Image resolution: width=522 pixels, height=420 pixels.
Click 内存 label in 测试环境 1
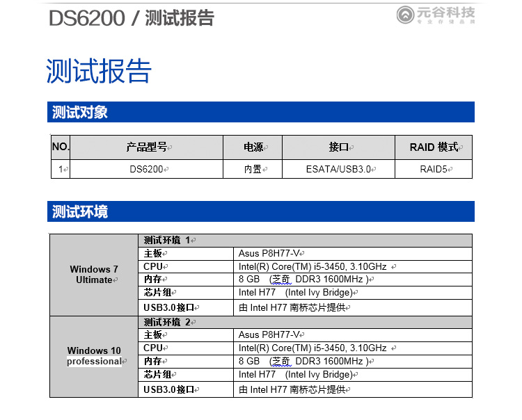pos(153,280)
